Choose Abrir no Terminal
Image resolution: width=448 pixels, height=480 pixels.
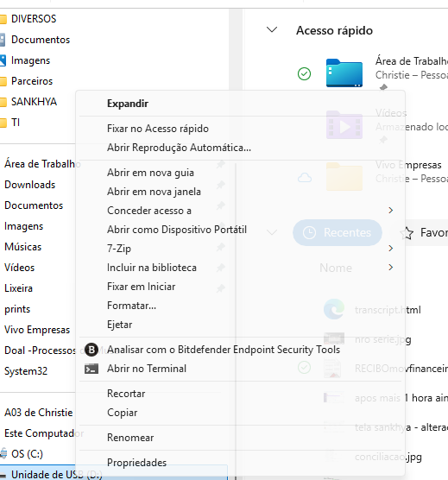pos(147,369)
